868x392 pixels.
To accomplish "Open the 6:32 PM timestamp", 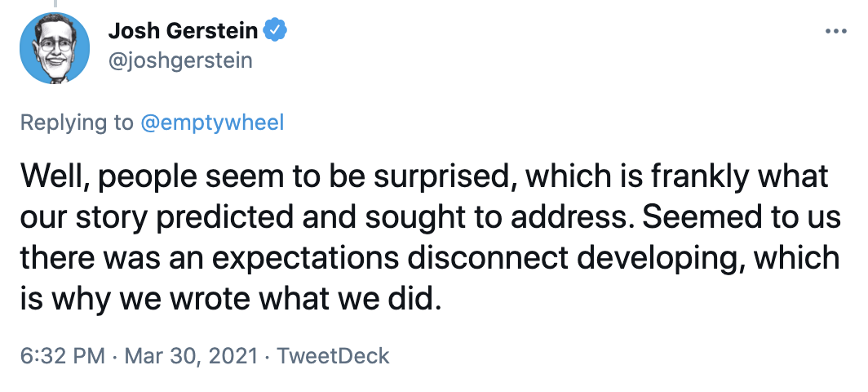I will pos(63,356).
